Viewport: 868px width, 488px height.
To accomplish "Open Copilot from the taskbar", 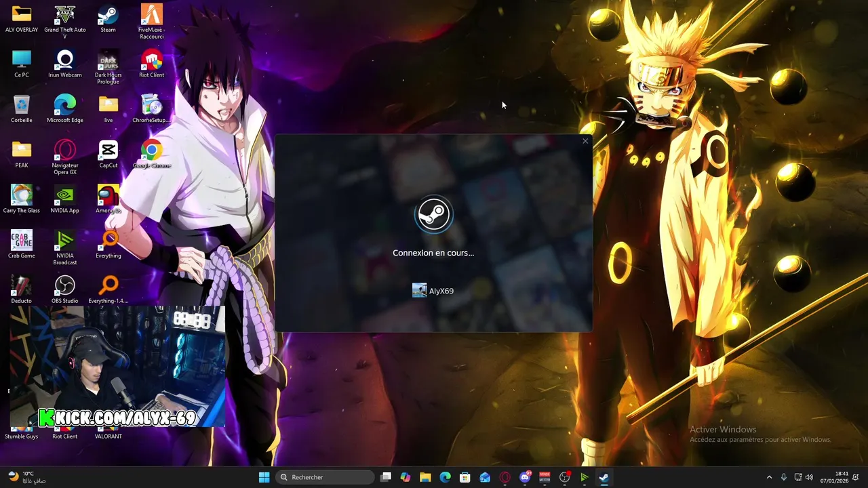I will pyautogui.click(x=406, y=477).
